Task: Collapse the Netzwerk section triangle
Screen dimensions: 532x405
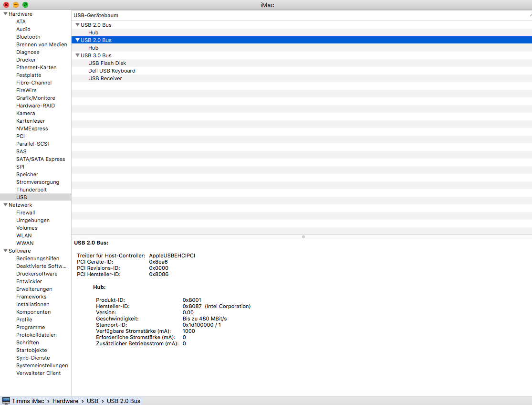Action: click(5, 205)
